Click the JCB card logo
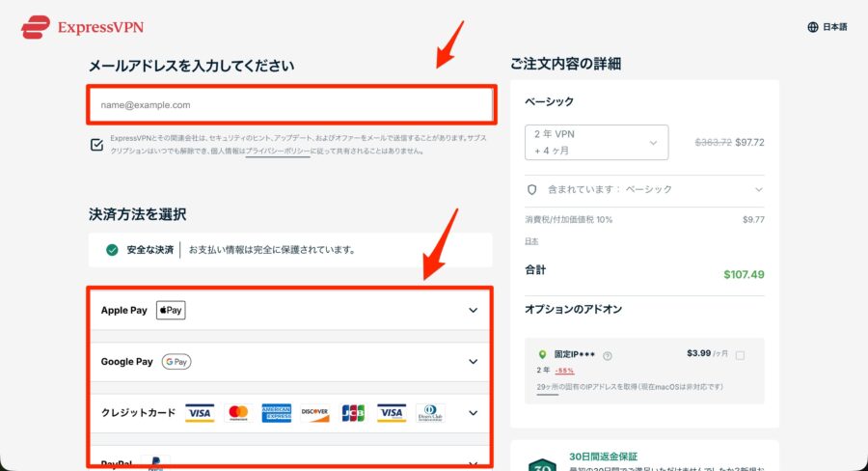 pyautogui.click(x=353, y=413)
